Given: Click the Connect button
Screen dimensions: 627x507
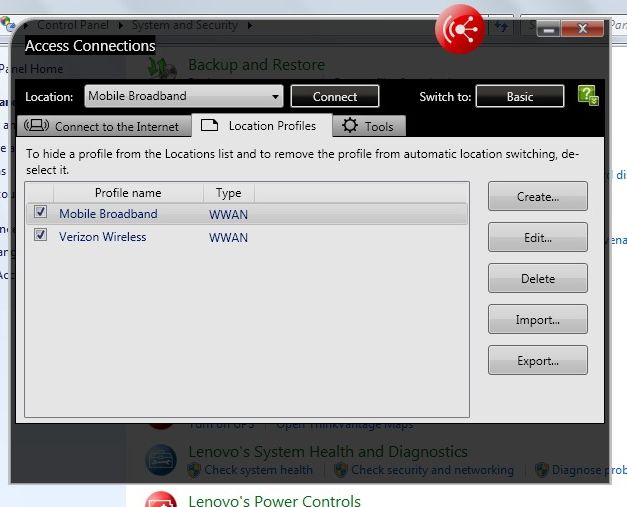Looking at the screenshot, I should (335, 96).
